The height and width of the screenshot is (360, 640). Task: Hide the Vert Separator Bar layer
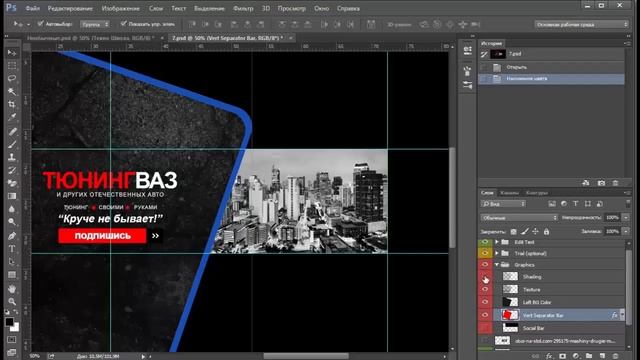tap(485, 315)
